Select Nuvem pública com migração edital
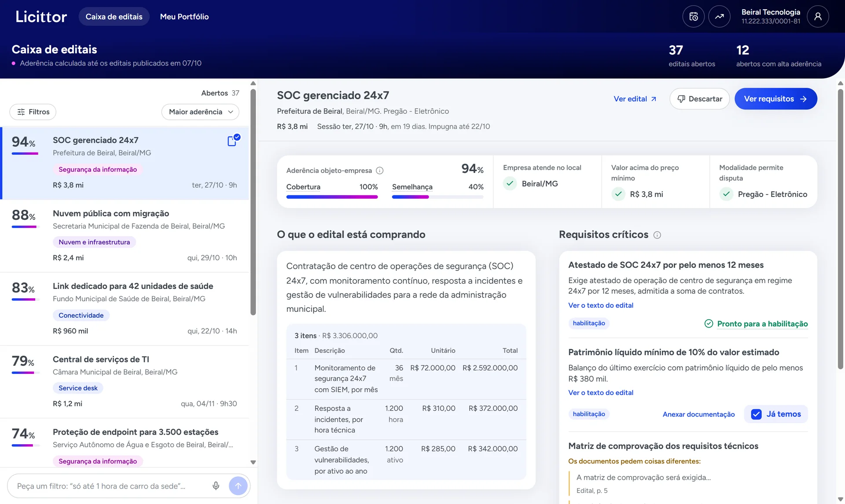 click(125, 236)
